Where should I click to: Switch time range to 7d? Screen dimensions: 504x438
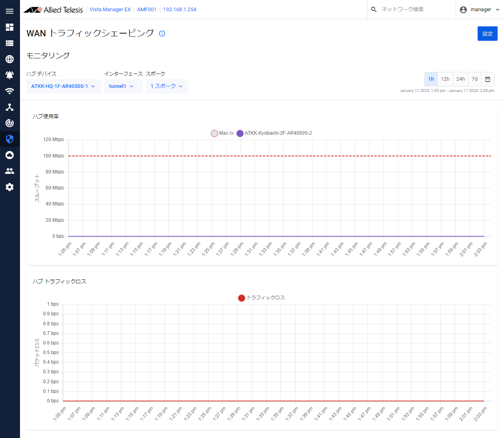click(474, 79)
